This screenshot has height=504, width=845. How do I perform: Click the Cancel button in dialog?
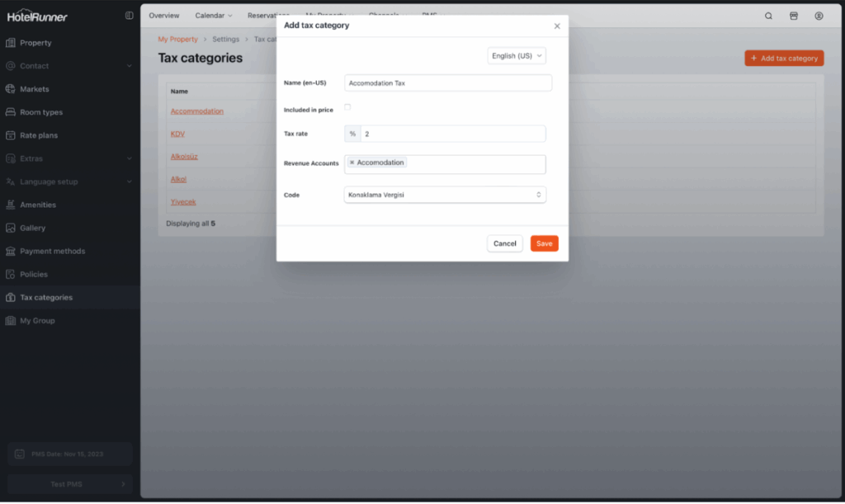(504, 243)
